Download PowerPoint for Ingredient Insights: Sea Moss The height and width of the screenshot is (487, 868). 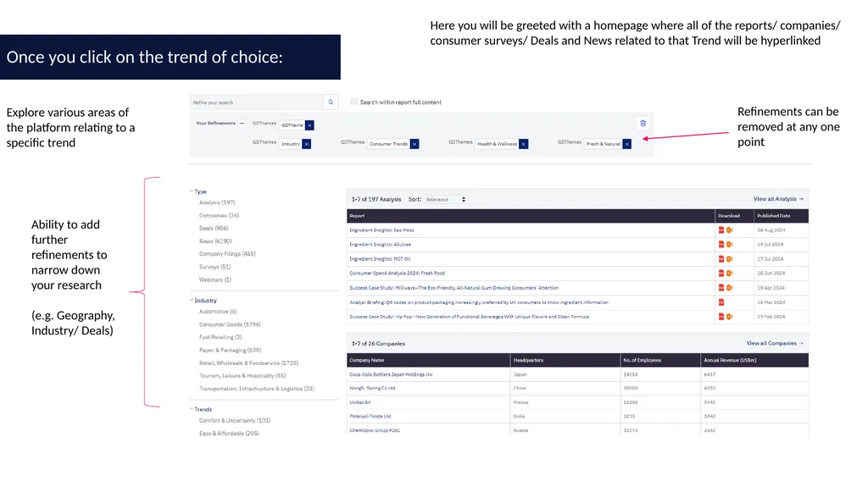click(x=730, y=230)
